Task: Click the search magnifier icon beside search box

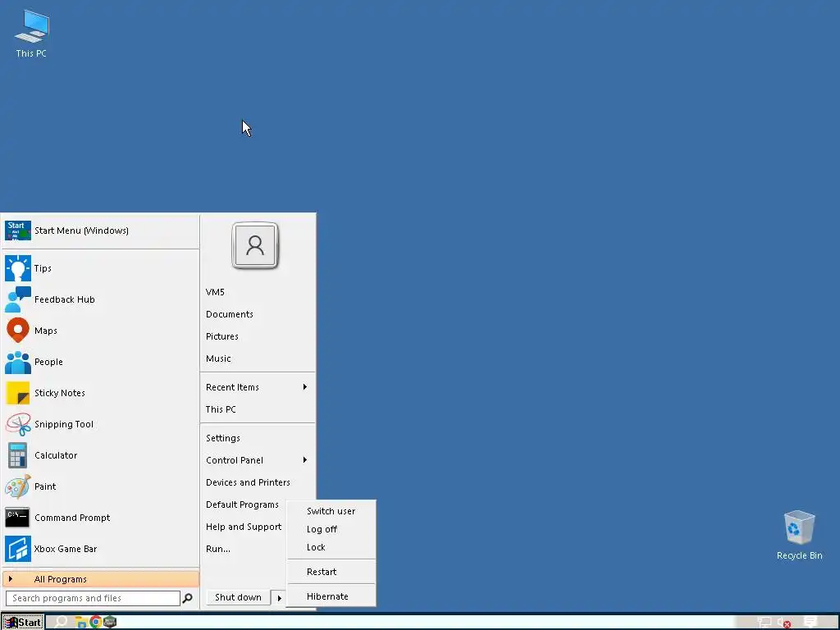Action: (188, 598)
